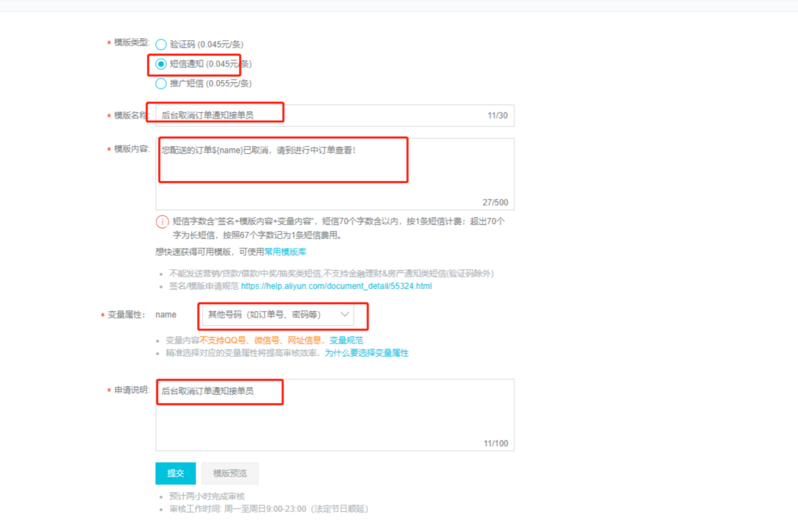Click the 模版类型 field label

pyautogui.click(x=131, y=43)
